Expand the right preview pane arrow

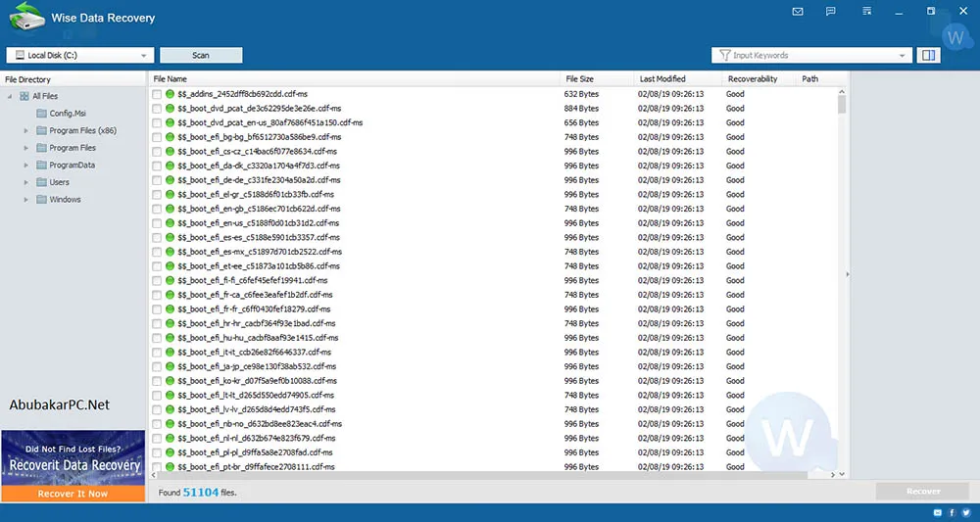pyautogui.click(x=848, y=274)
